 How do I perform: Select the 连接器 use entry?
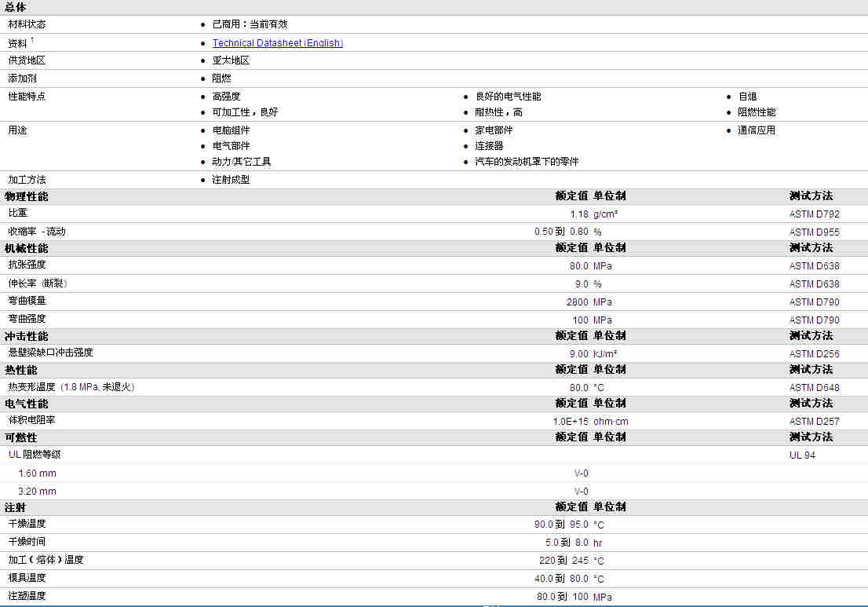click(x=489, y=146)
